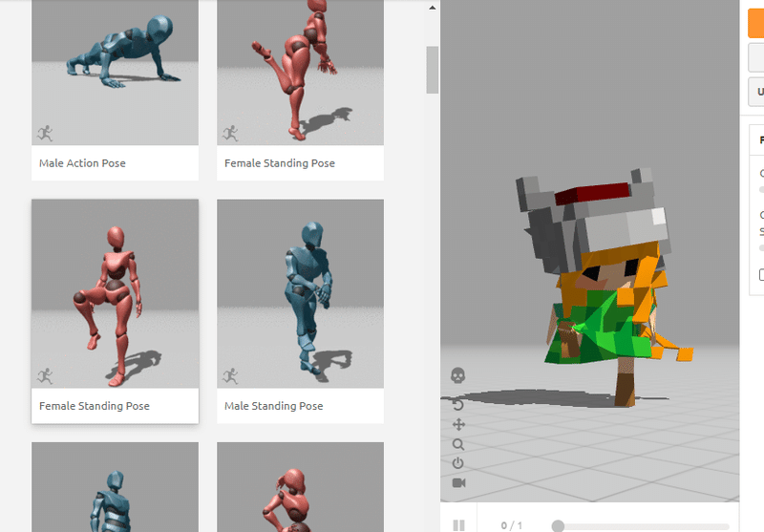Select the Female Standing Pose thumbnail with raised knee

(115, 294)
